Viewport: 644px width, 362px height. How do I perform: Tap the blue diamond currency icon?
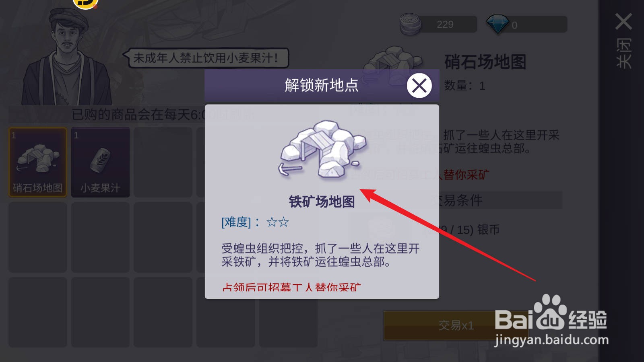(x=497, y=24)
